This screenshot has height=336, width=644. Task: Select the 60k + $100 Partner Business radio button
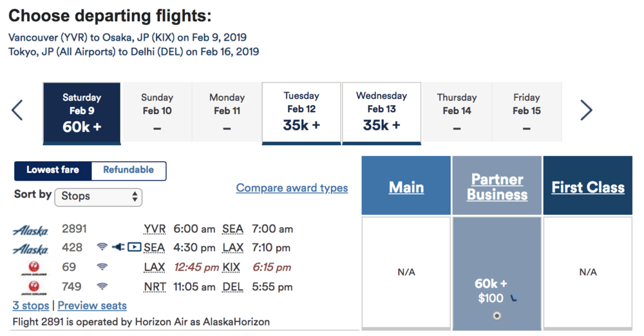click(496, 315)
